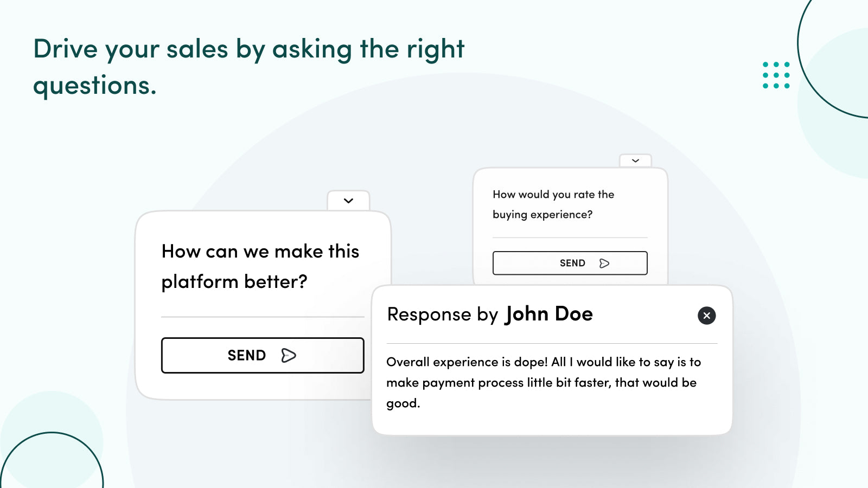
Task: Click the send arrow icon on the large card
Action: (289, 355)
